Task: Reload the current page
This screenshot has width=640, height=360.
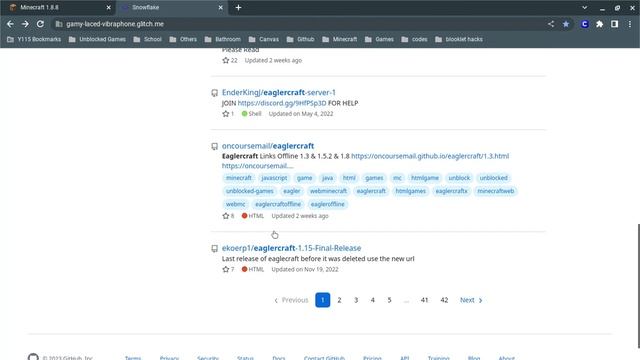Action: pyautogui.click(x=40, y=24)
